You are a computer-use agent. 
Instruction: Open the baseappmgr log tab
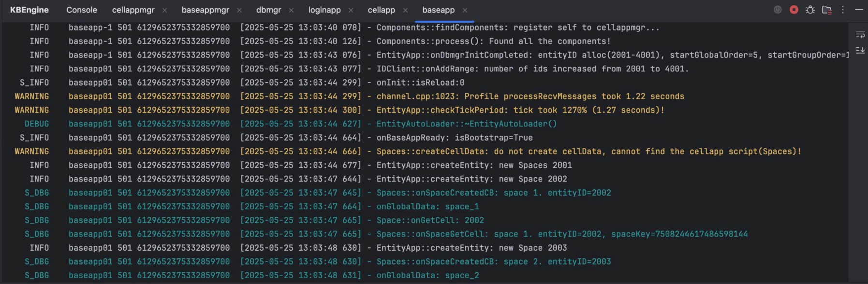click(205, 10)
